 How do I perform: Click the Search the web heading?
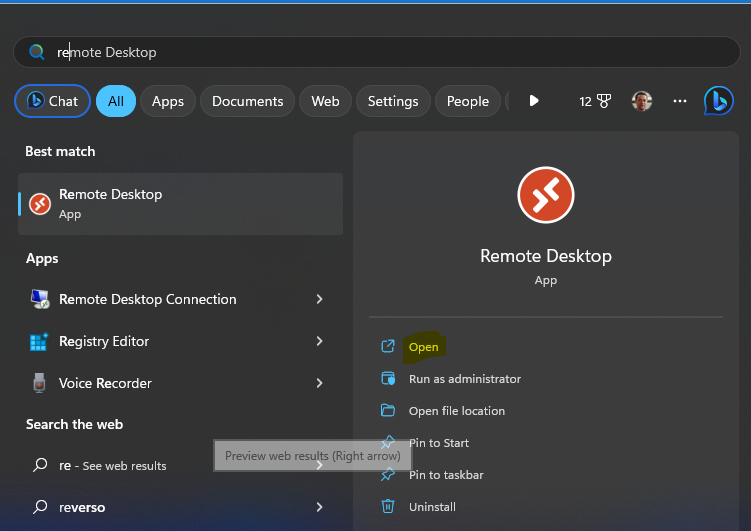(74, 425)
